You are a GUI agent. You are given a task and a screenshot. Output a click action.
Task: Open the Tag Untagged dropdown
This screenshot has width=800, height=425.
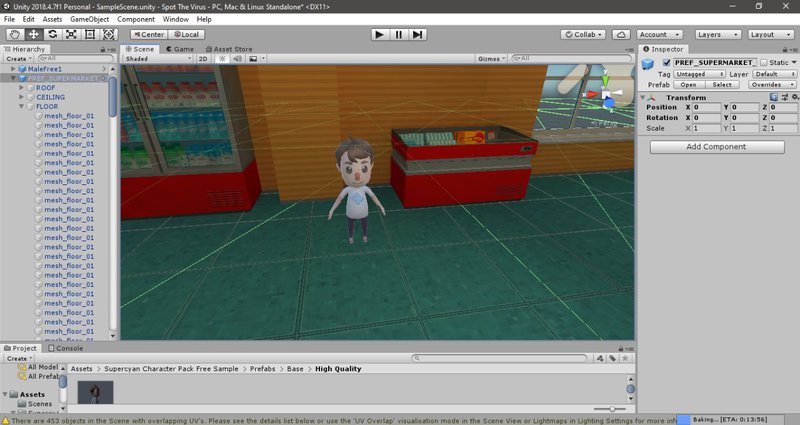699,74
